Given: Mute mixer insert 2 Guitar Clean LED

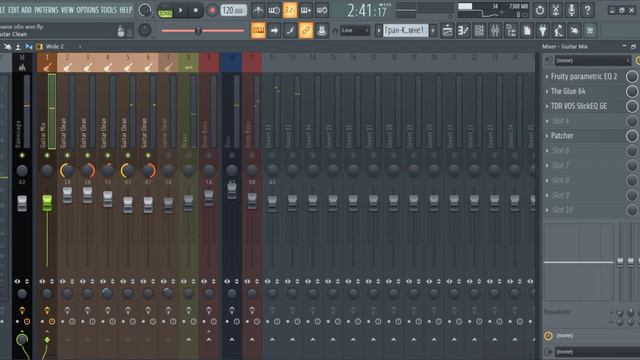Looking at the screenshot, I should coord(67,156).
